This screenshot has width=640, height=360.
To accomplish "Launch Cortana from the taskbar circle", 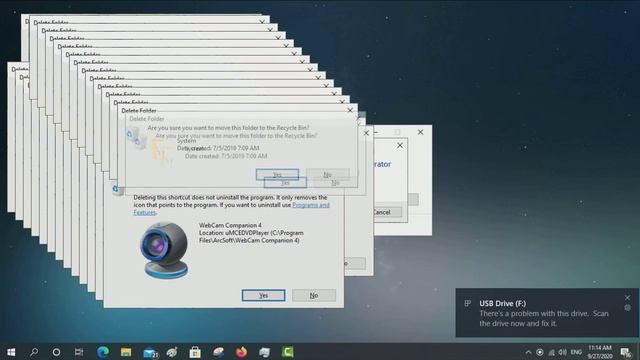I will pyautogui.click(x=56, y=352).
